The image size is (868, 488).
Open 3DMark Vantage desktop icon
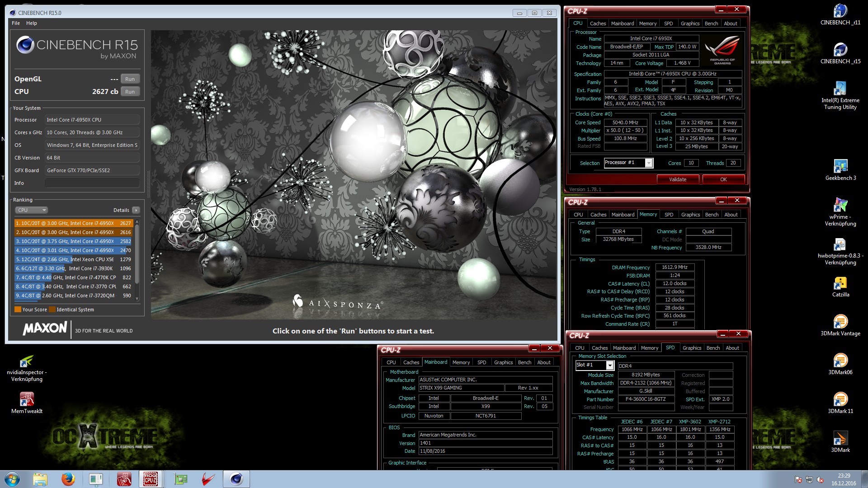tap(840, 325)
